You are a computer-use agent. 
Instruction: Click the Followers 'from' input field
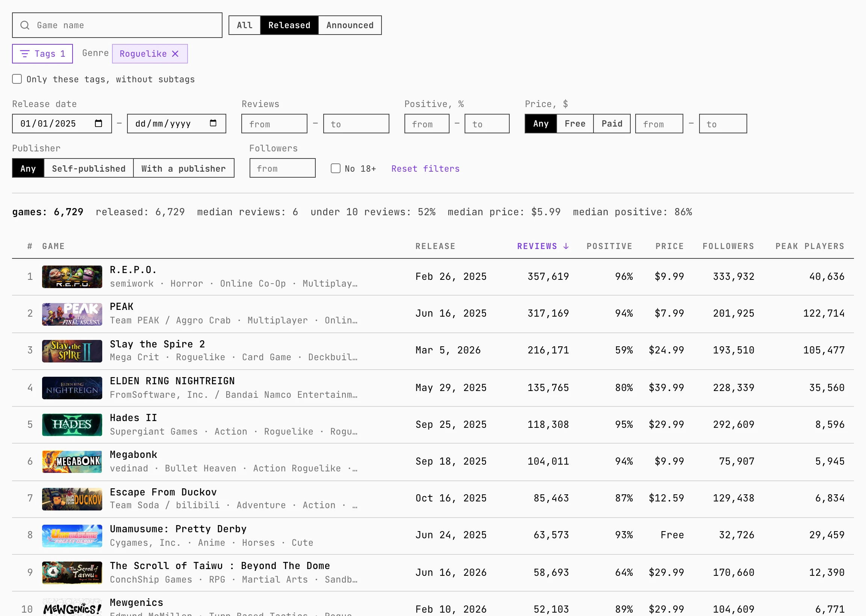pyautogui.click(x=282, y=168)
